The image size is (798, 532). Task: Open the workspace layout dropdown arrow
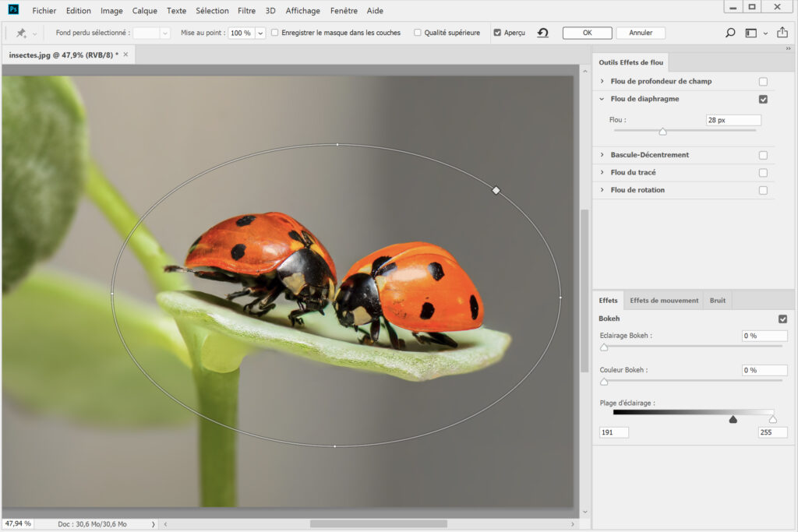[x=765, y=33]
